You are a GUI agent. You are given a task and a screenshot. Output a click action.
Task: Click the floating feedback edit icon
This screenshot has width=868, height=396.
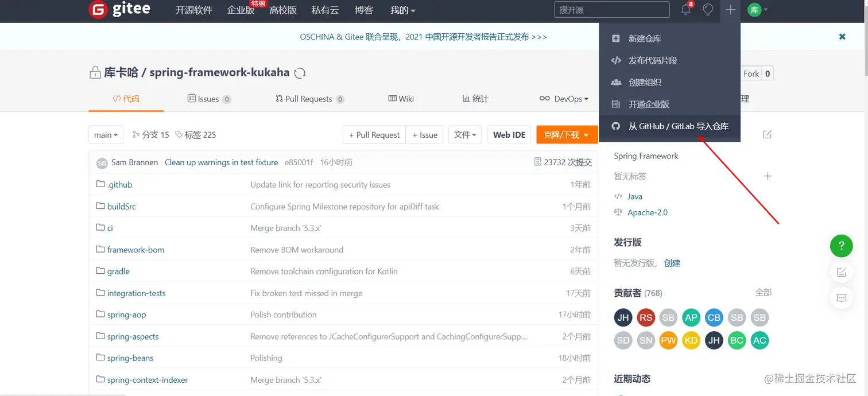coord(842,273)
